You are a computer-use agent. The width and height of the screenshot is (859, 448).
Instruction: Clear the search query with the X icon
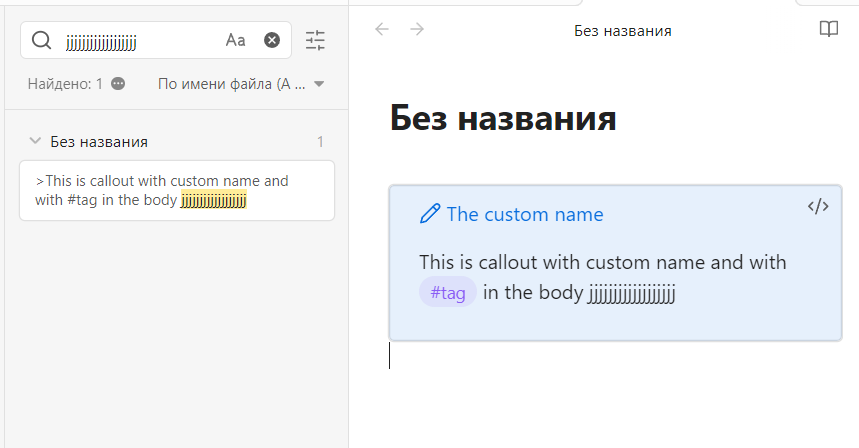pos(272,40)
